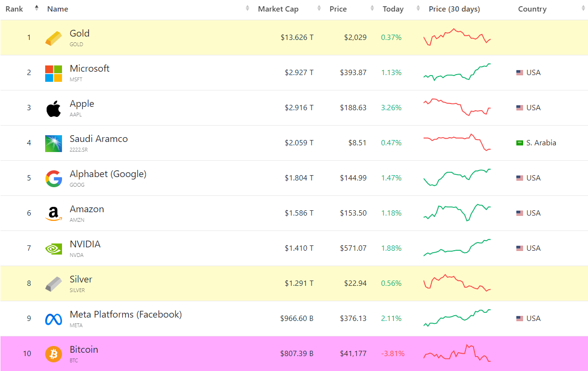This screenshot has width=588, height=371.
Task: Open the Alphabet (Google) link
Action: point(108,174)
